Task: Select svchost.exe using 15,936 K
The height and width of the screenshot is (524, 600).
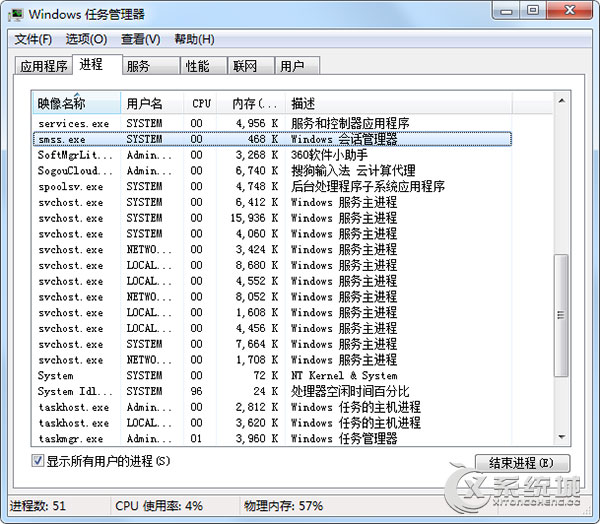Action: click(272, 218)
